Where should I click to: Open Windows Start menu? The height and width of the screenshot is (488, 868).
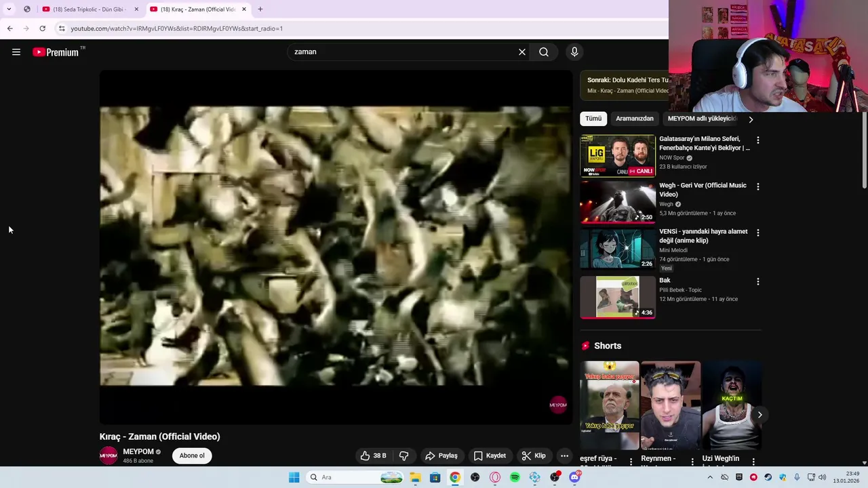tap(294, 477)
